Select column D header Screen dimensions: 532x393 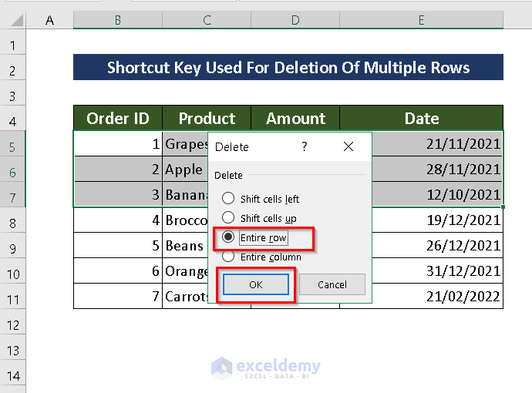[x=295, y=20]
